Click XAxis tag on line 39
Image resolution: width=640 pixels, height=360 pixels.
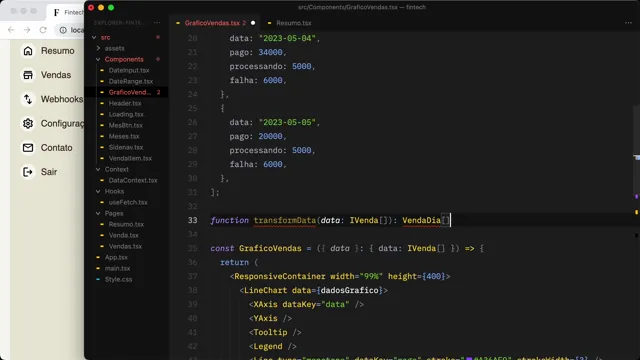[x=265, y=304]
